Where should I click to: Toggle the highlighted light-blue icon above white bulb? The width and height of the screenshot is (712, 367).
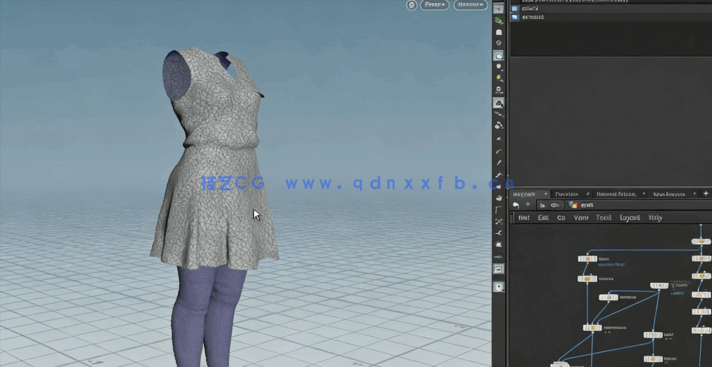pyautogui.click(x=499, y=56)
